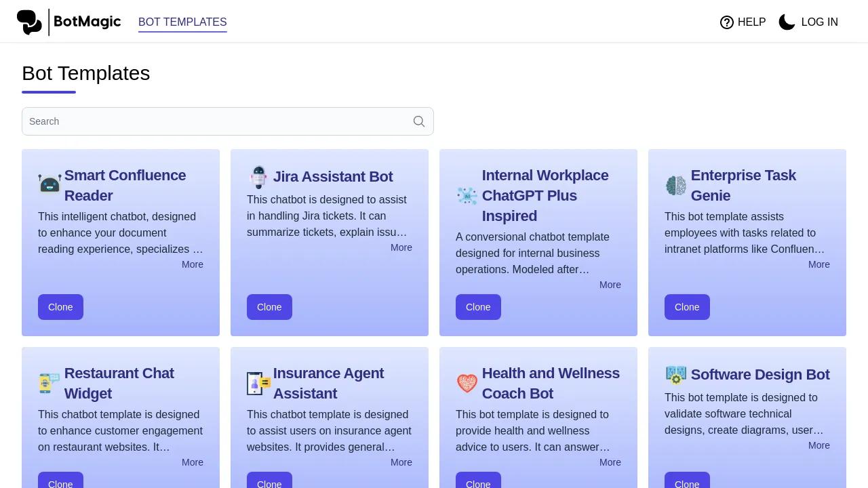This screenshot has width=868, height=488.
Task: Expand More on Internal Workplace ChatGPT card
Action: [610, 285]
